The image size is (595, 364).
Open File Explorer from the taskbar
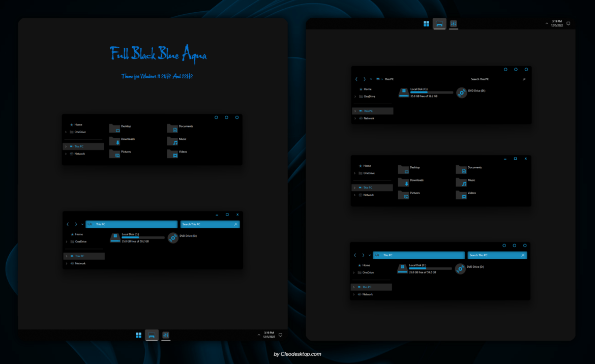tap(151, 335)
